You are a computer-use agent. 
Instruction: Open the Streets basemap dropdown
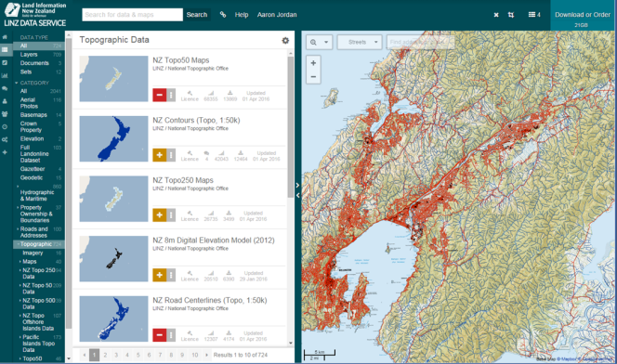point(360,42)
